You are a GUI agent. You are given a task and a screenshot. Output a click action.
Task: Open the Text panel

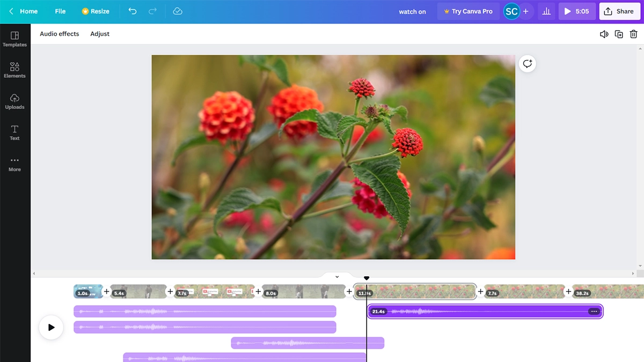(14, 131)
